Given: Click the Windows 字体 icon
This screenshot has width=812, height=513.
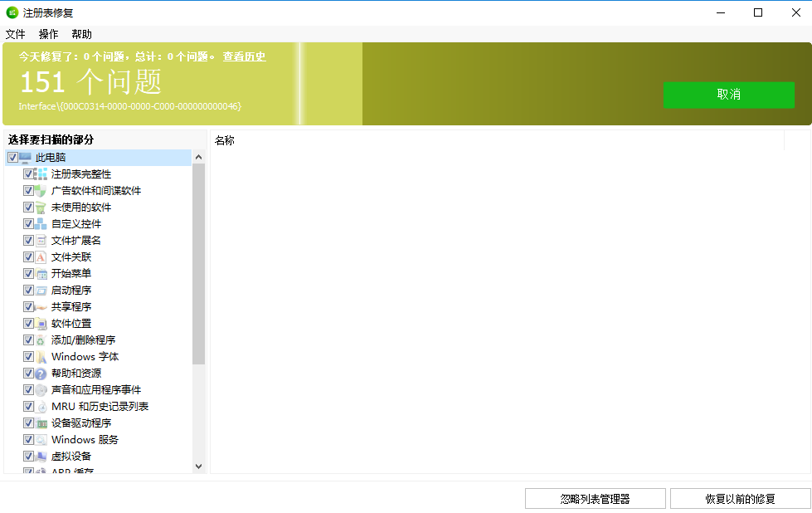Looking at the screenshot, I should pyautogui.click(x=41, y=357).
